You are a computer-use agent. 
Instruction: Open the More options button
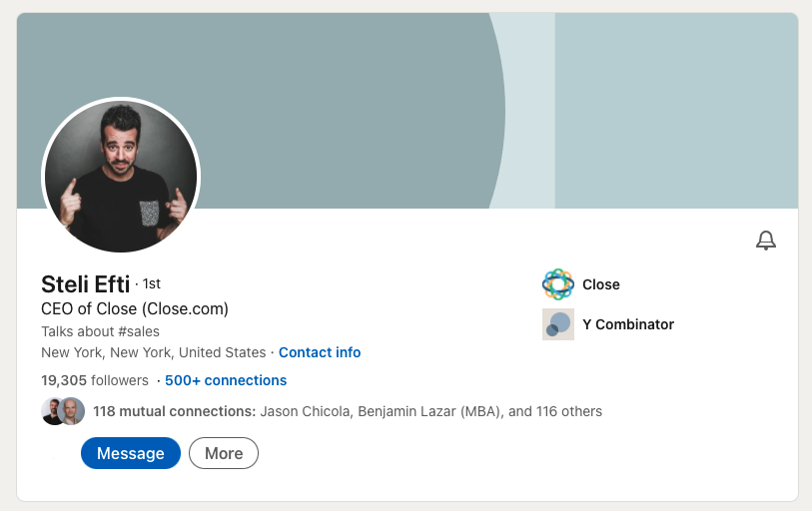click(224, 453)
